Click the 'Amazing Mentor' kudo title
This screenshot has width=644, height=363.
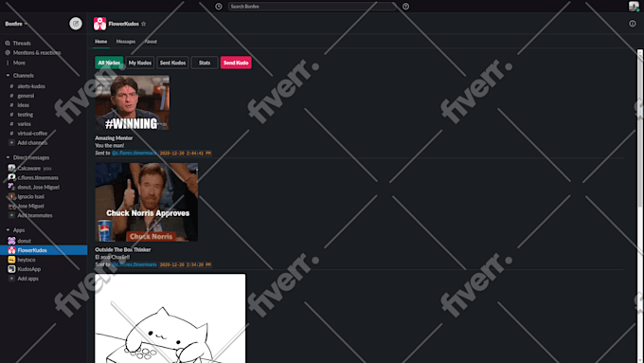click(x=114, y=138)
